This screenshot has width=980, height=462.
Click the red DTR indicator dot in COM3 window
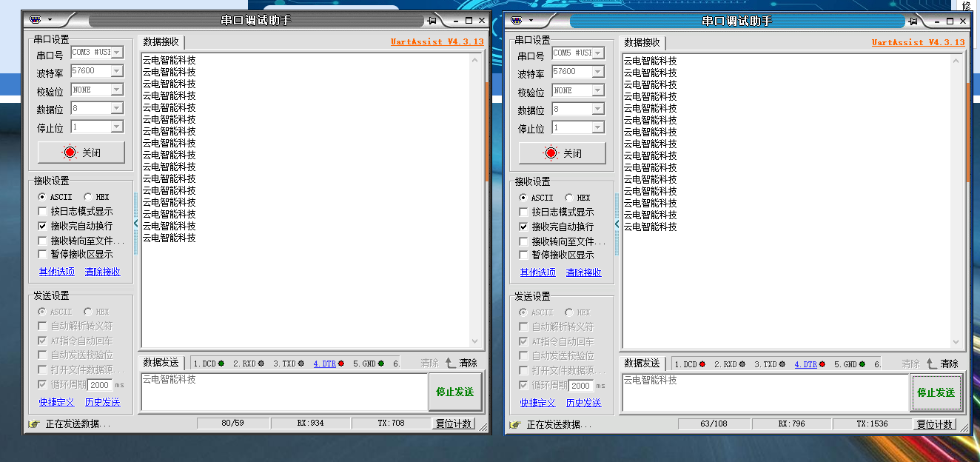[x=340, y=364]
